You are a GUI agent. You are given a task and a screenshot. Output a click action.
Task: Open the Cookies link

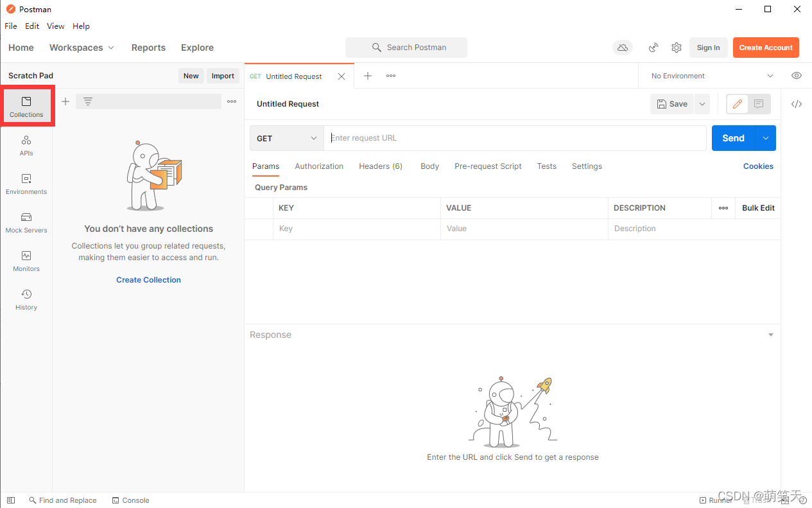tap(758, 166)
